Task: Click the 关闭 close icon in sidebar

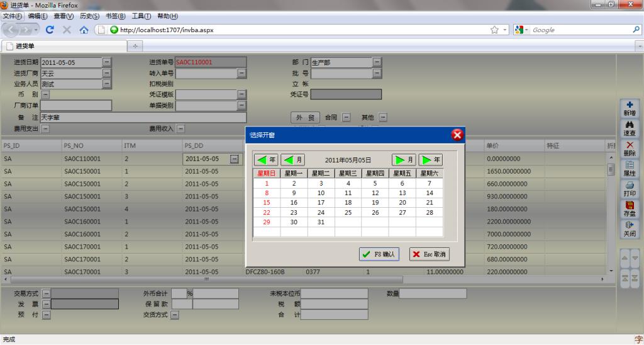Action: pos(629,229)
